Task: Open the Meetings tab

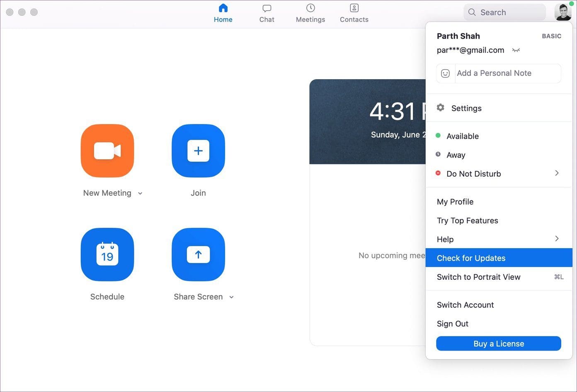Action: pos(310,13)
